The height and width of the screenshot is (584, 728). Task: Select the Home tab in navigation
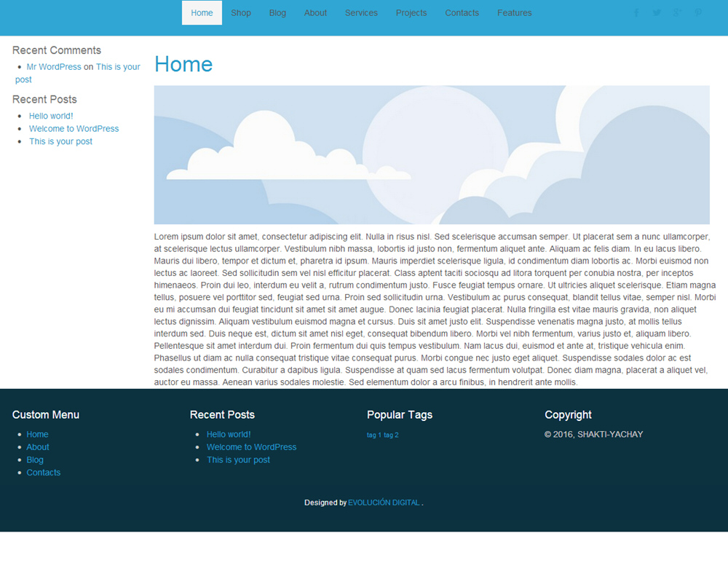[202, 13]
